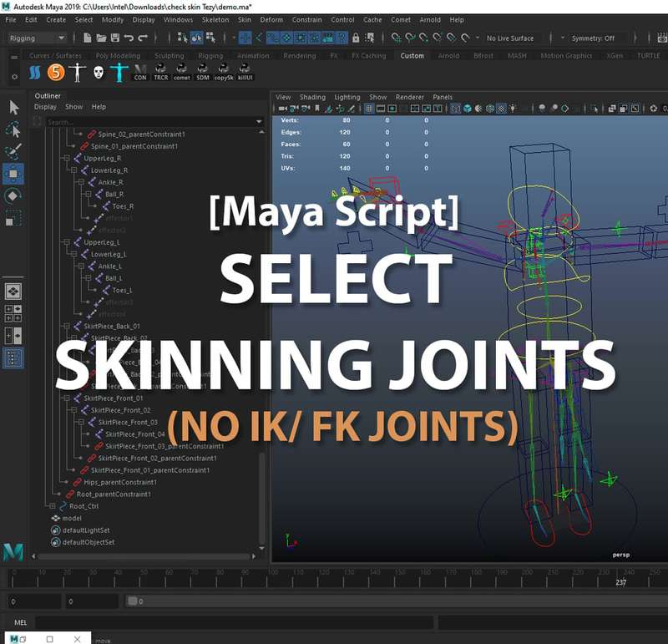This screenshot has width=668, height=644.
Task: Click the CON shelf script
Action: 140,73
